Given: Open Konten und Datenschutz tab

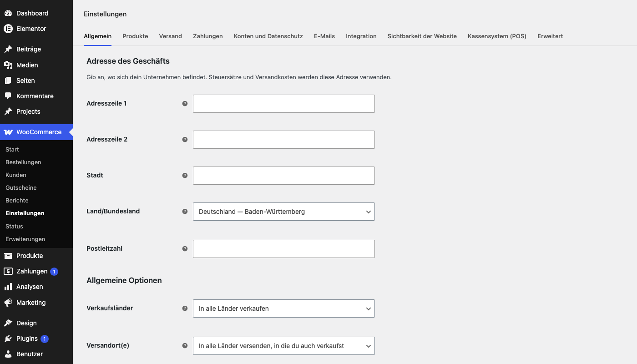Looking at the screenshot, I should click(268, 36).
